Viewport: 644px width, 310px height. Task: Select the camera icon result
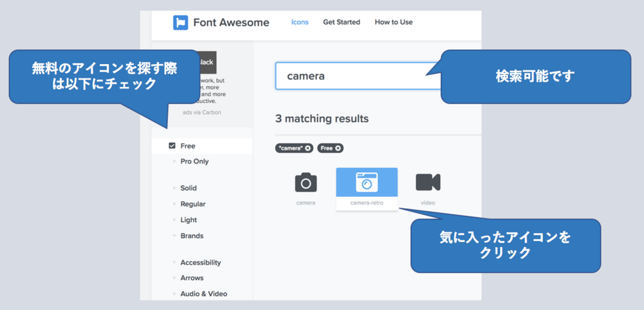point(306,182)
